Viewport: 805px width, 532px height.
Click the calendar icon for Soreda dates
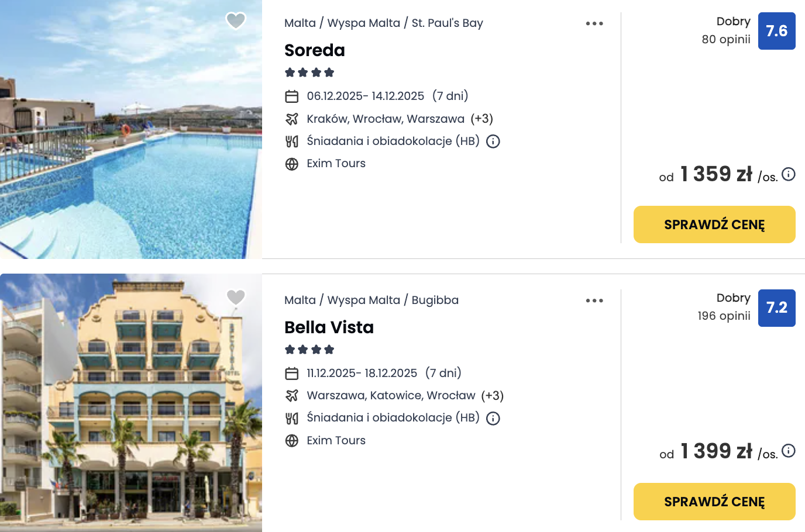click(292, 96)
